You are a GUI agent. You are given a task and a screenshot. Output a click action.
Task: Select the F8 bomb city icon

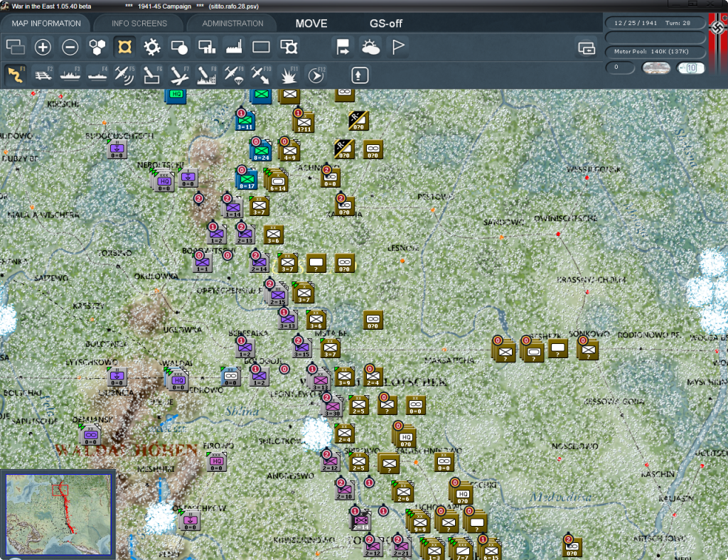tap(207, 75)
